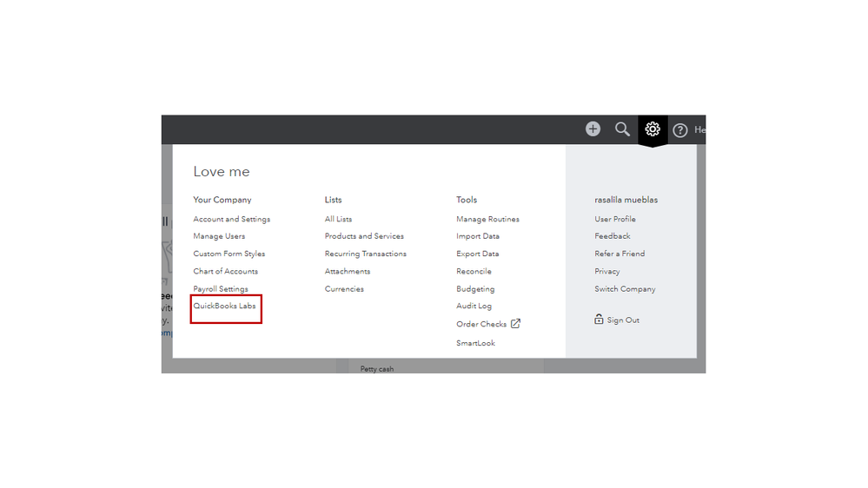Open Reconcile tool

(474, 271)
